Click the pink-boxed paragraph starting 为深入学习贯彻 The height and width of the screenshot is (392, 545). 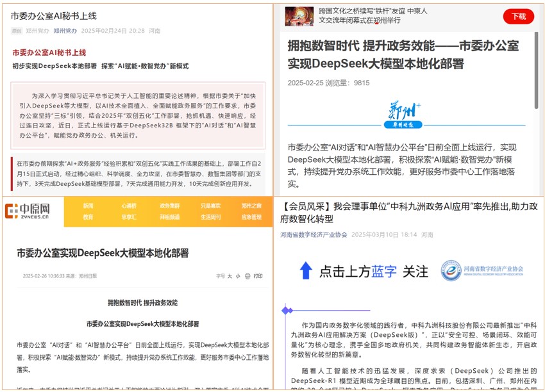138,116
